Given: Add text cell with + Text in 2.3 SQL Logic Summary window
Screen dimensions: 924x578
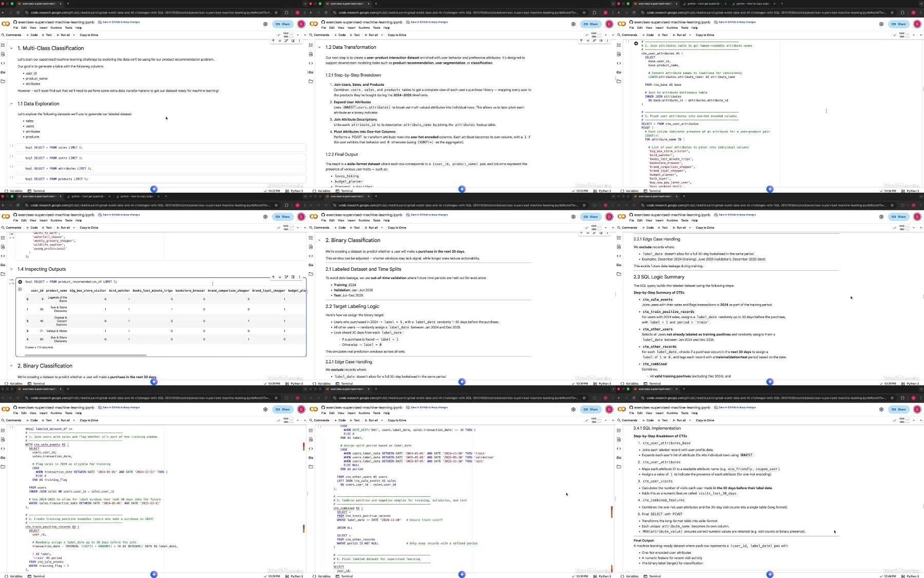Looking at the screenshot, I should (663, 228).
